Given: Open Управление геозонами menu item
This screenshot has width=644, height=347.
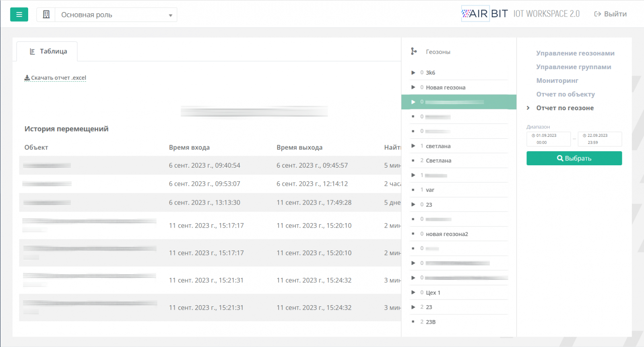Looking at the screenshot, I should 575,53.
